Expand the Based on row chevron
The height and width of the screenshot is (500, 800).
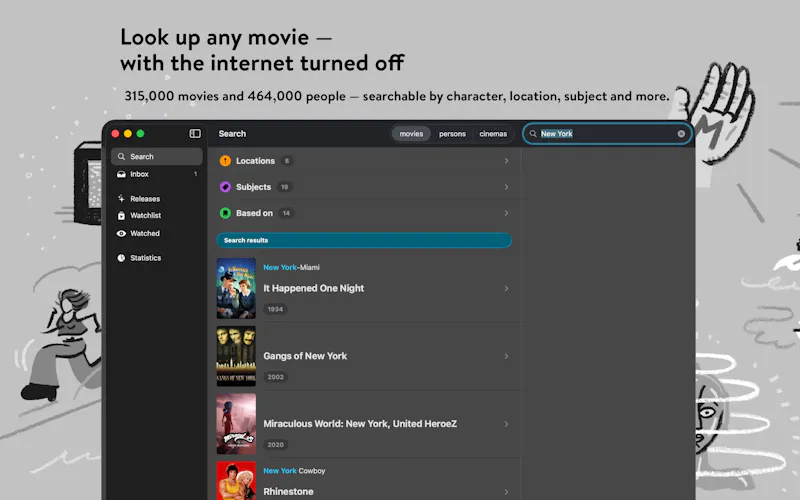tap(506, 213)
